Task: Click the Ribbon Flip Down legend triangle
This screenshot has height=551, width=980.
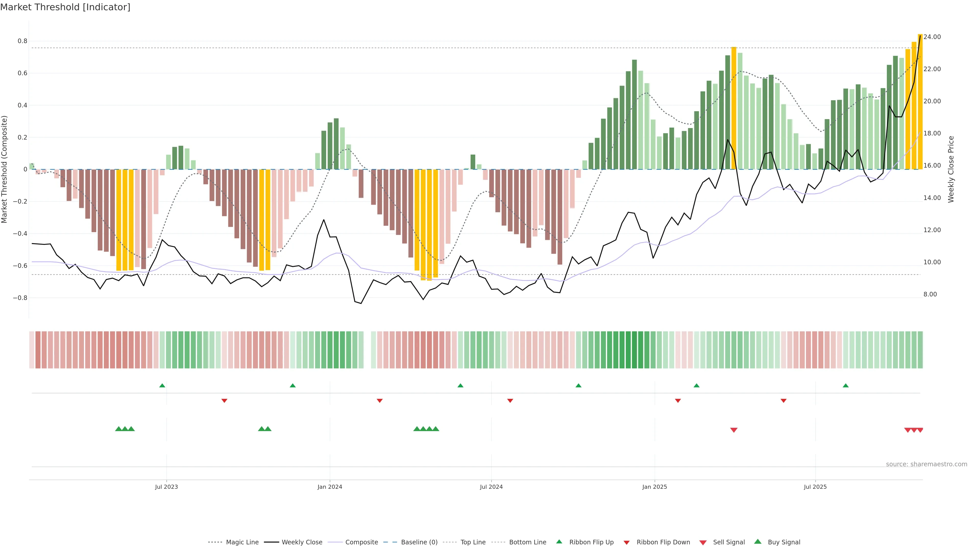Action: tap(627, 542)
